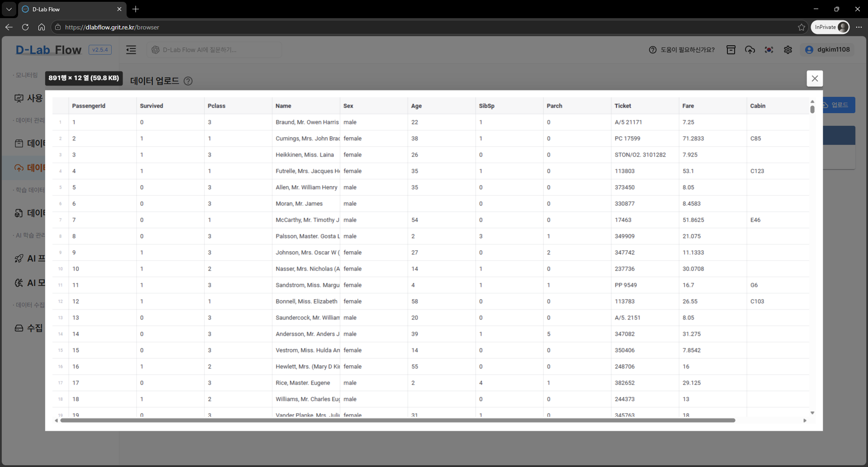Click the InPrivate profile button

(x=830, y=27)
